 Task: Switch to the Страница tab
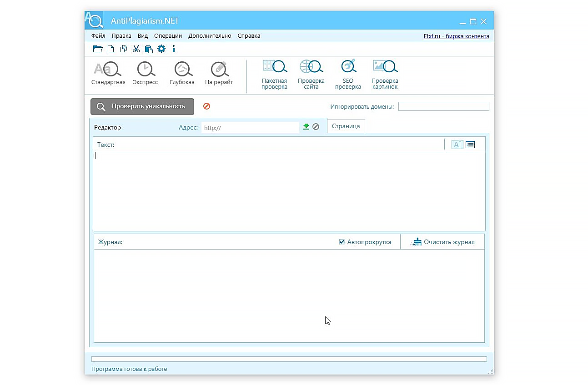(346, 126)
